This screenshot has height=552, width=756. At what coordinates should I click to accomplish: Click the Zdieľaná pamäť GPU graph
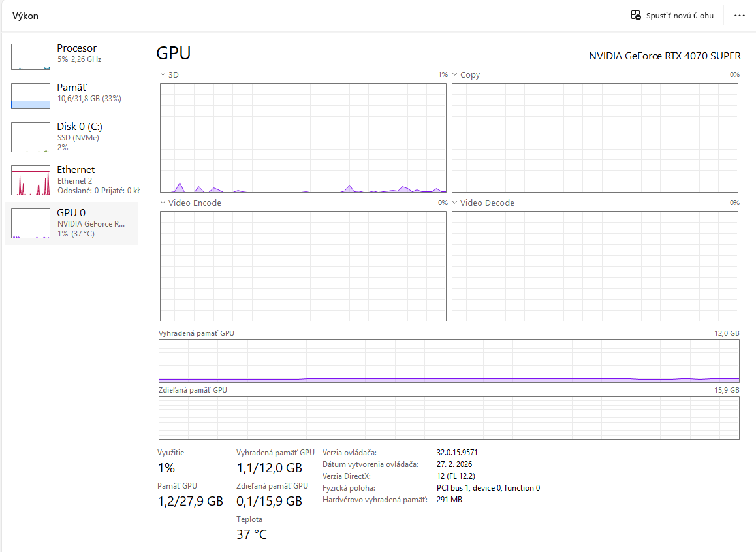click(x=448, y=417)
